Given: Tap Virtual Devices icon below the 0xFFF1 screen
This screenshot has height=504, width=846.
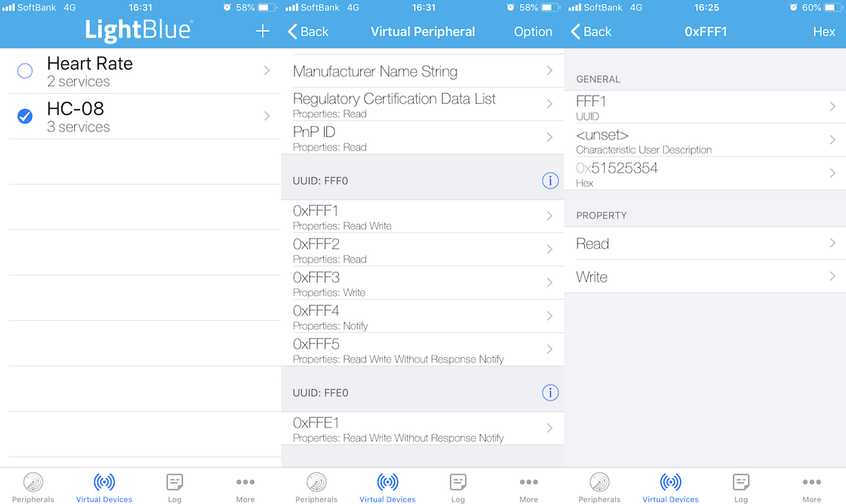Looking at the screenshot, I should [670, 487].
